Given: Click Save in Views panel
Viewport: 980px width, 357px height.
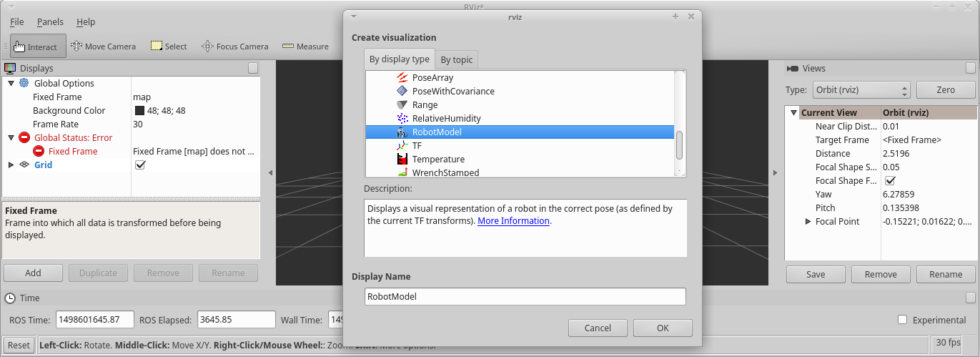Looking at the screenshot, I should (816, 274).
